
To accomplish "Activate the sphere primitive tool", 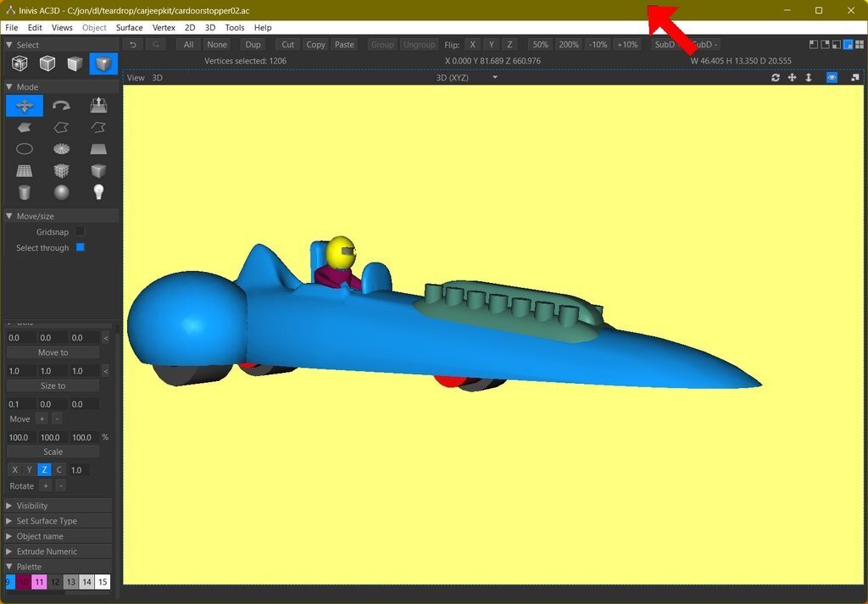I will coord(60,192).
